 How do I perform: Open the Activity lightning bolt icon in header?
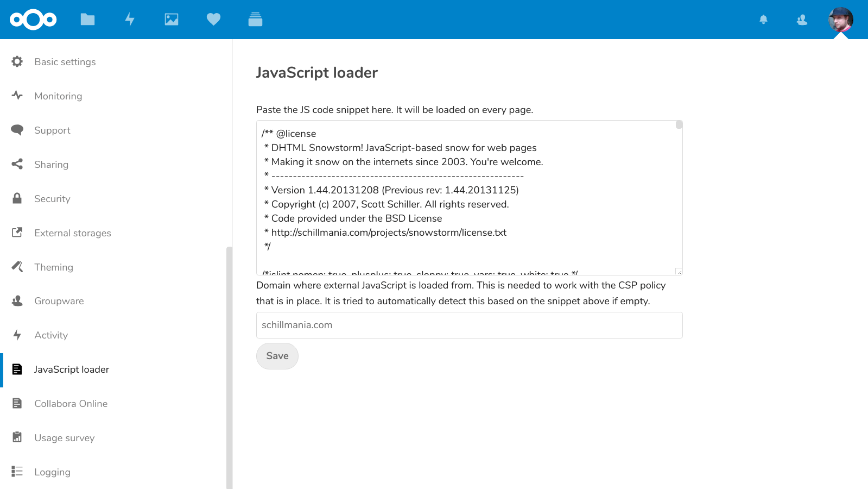[130, 20]
